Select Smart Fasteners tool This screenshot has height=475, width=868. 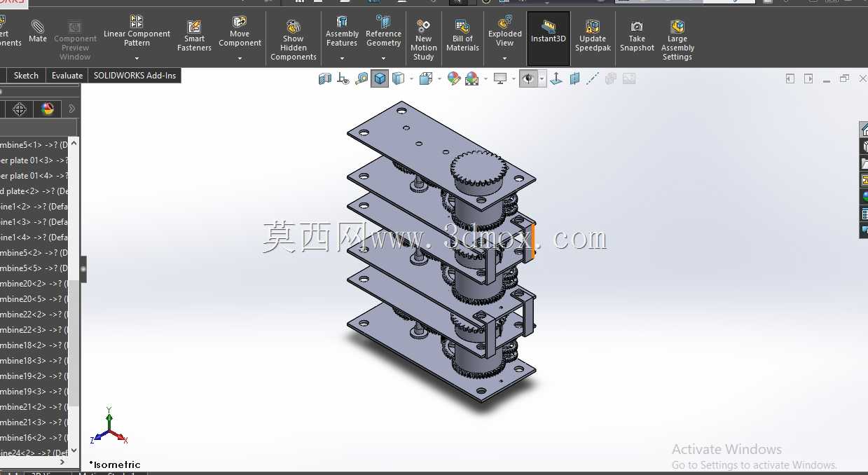[x=194, y=35]
